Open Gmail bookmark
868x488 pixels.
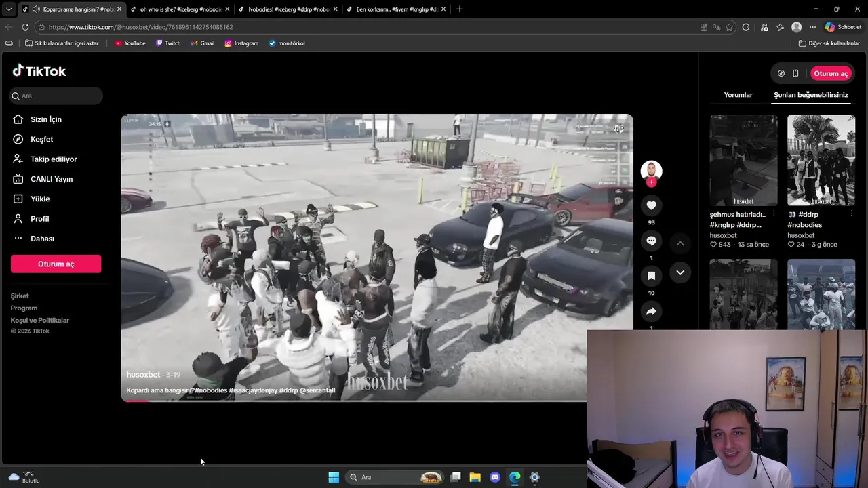click(203, 43)
